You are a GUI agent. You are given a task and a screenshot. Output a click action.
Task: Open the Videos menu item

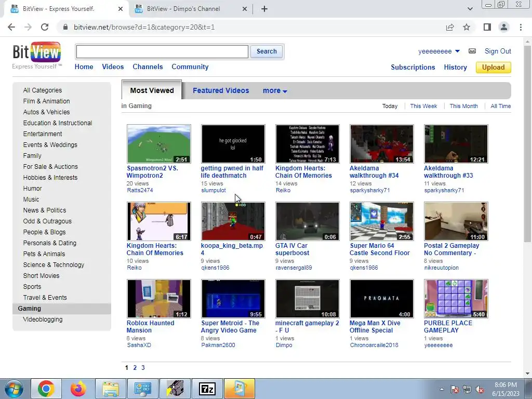[113, 67]
